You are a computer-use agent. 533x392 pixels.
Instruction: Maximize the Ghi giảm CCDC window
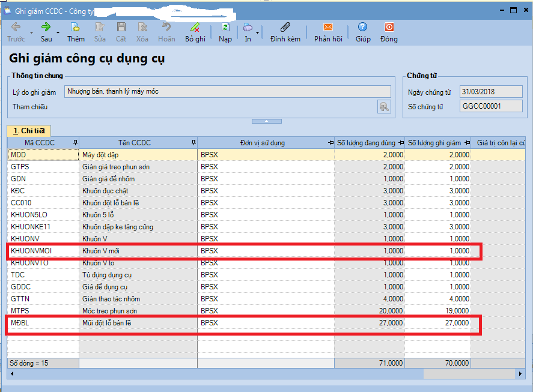[514, 10]
